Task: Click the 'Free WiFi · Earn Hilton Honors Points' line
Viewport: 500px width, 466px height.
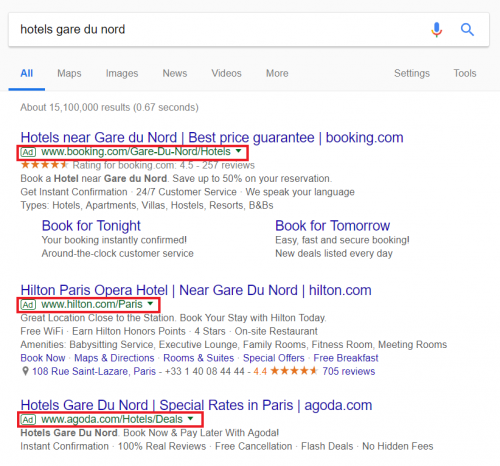Action: (x=169, y=331)
